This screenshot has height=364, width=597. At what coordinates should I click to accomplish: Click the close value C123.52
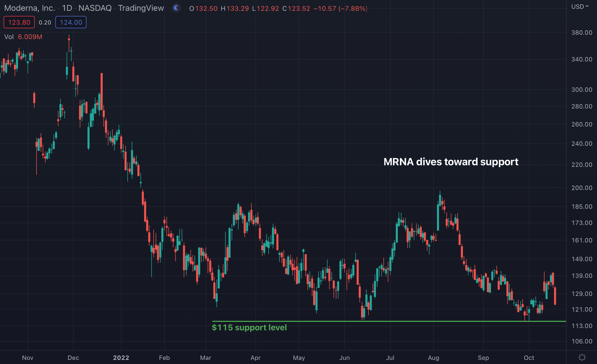tap(296, 8)
